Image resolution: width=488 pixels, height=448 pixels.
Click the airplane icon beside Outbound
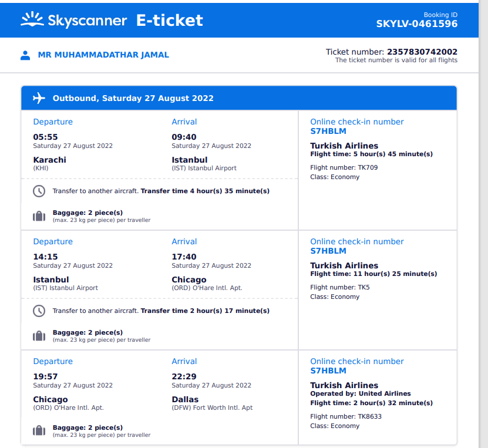[39, 98]
